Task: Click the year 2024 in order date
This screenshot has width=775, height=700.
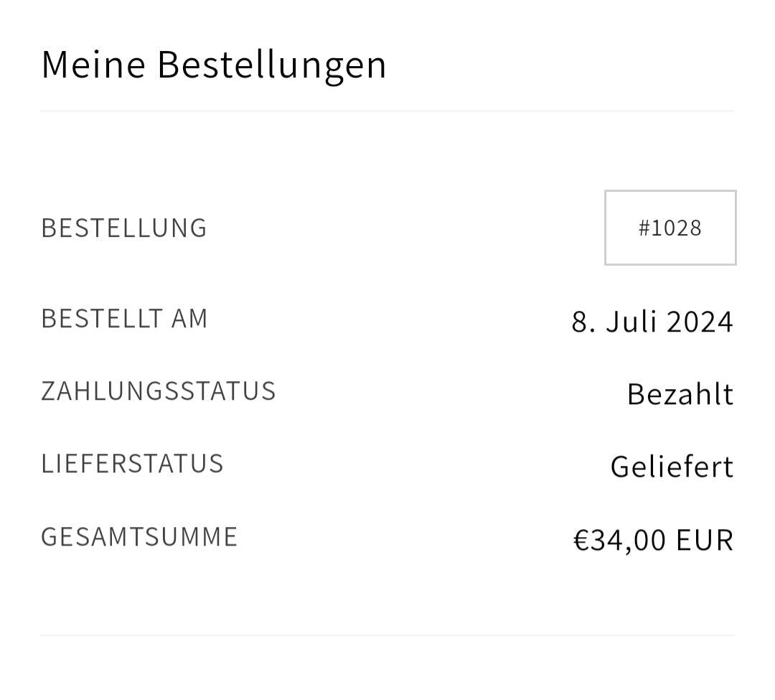Action: click(x=700, y=322)
